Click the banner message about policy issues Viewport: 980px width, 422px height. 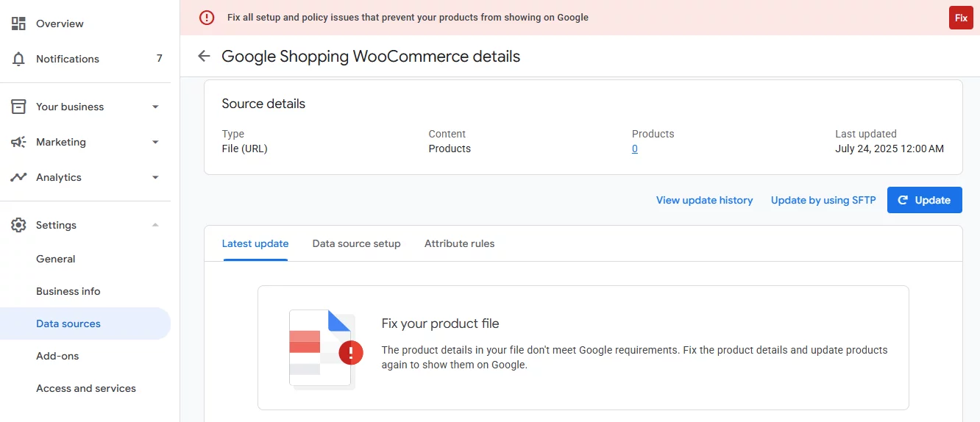408,18
